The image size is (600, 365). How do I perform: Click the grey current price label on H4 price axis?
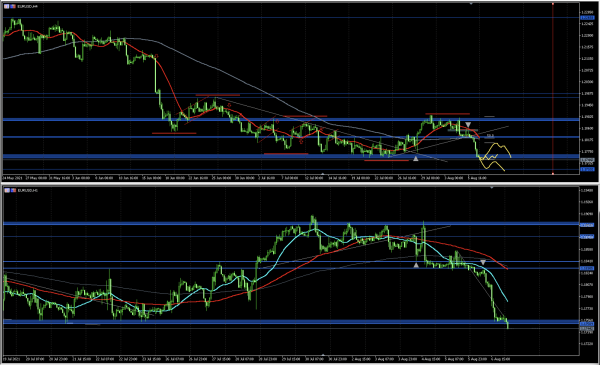click(x=587, y=160)
